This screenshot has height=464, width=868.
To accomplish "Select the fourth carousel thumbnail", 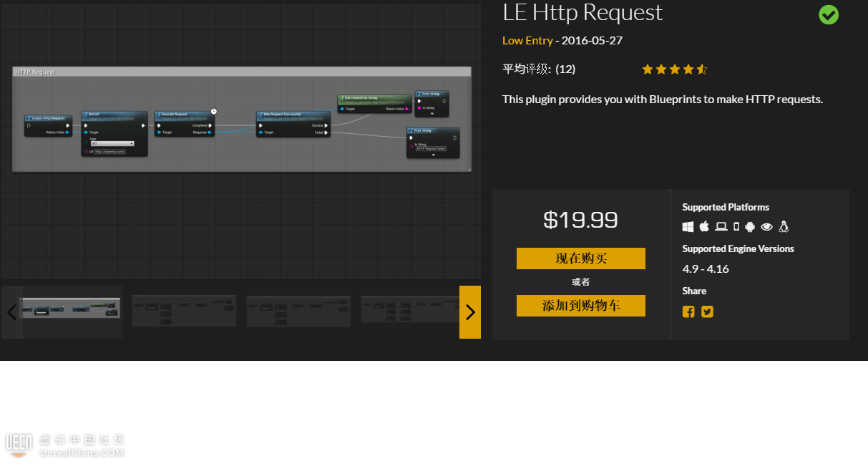I will tap(409, 311).
